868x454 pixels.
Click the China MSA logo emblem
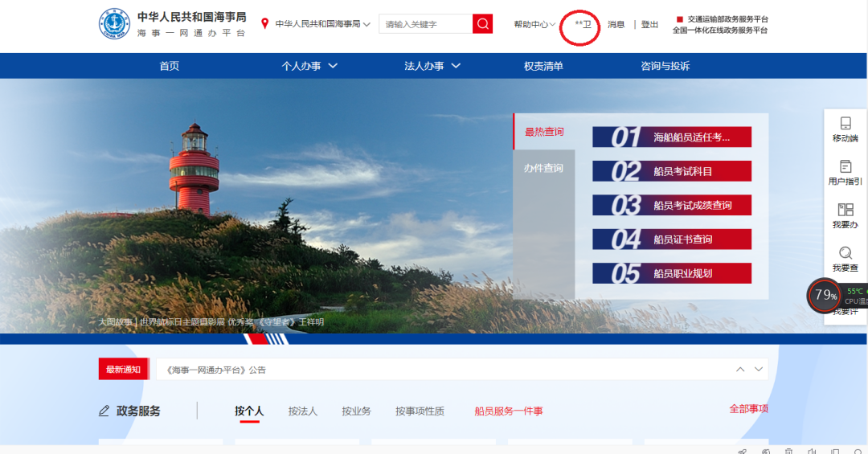tap(113, 24)
